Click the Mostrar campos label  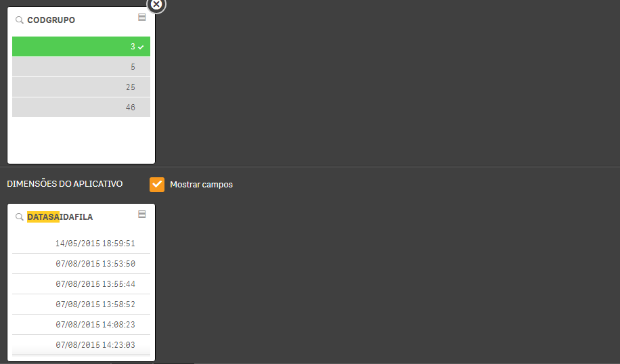201,185
